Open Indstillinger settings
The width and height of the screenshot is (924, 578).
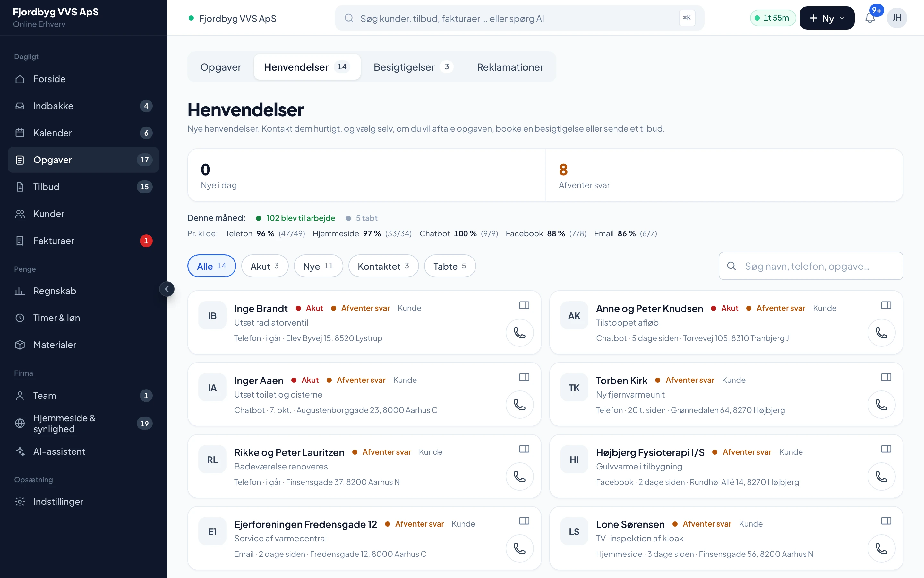click(83, 502)
